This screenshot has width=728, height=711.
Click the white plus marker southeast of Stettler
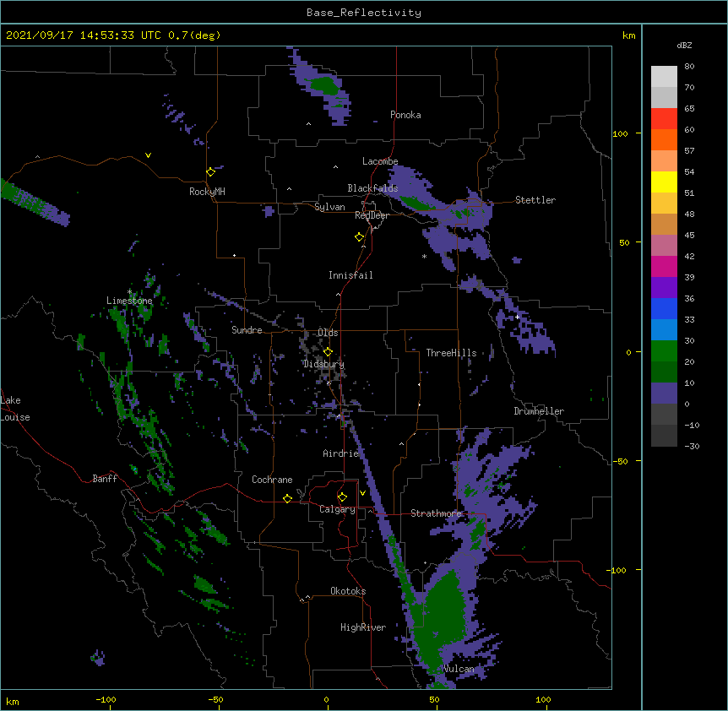point(517,317)
